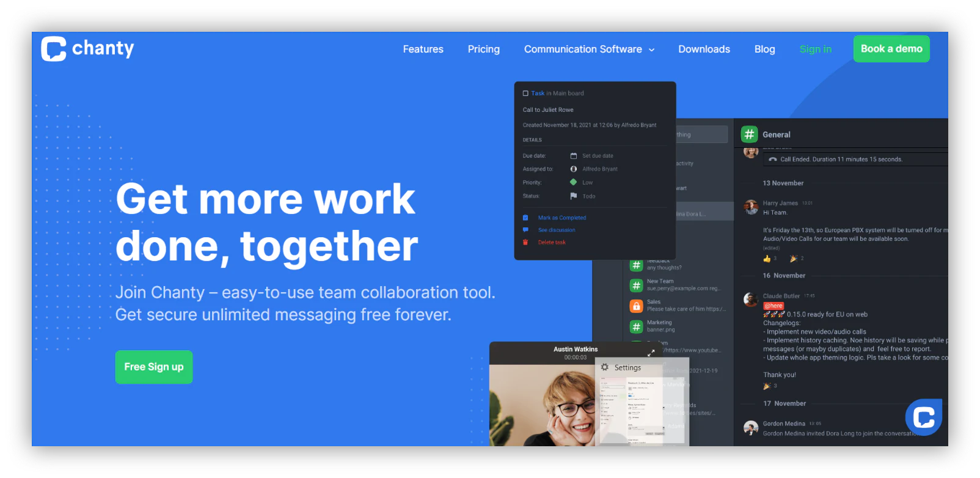Click the red Delete task trash icon
The image size is (980, 478).
click(x=525, y=243)
